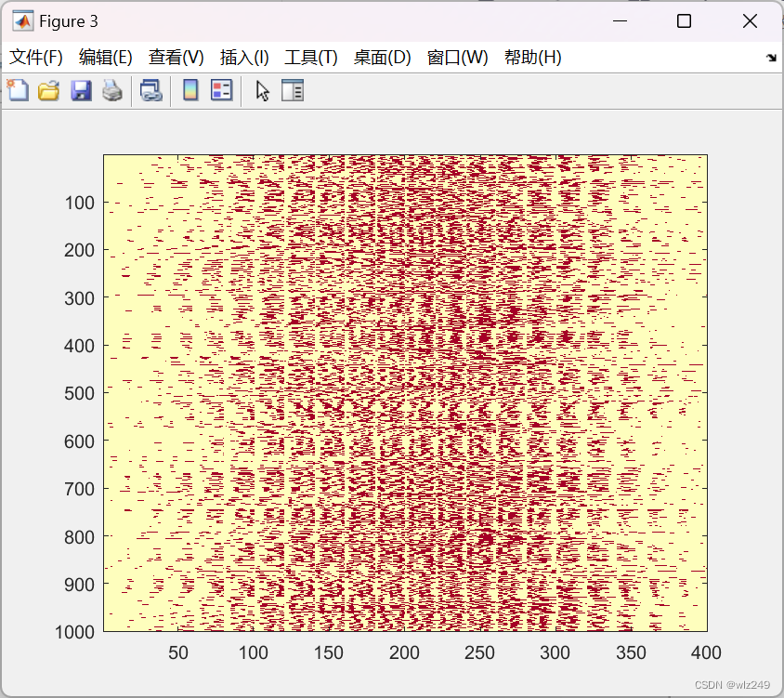The image size is (784, 698).
Task: Open the 桌面(D) menu
Action: tap(383, 57)
